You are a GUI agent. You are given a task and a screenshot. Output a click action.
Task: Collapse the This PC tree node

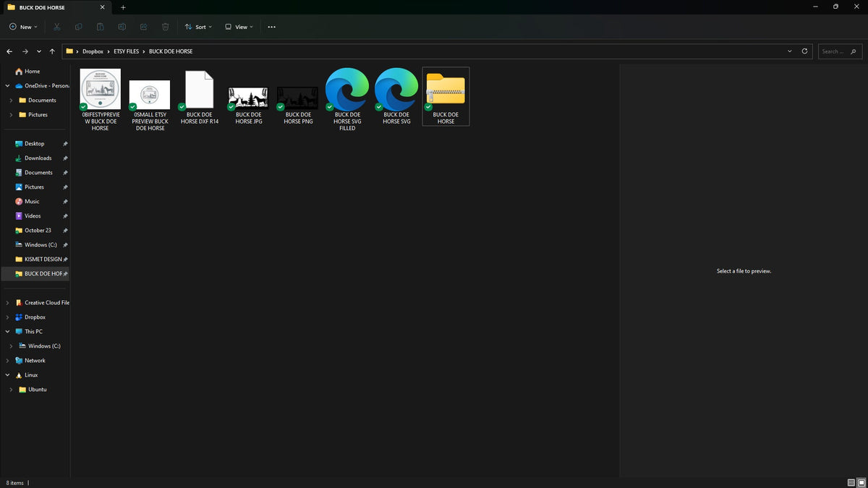(x=8, y=331)
